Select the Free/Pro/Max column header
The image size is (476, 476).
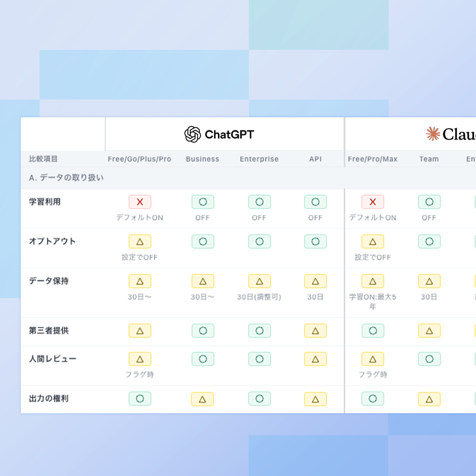373,159
